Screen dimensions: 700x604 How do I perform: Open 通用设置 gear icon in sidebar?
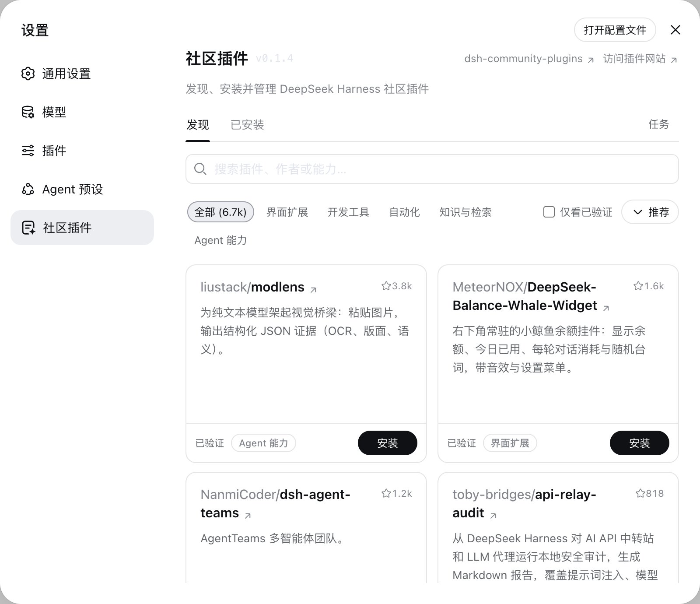click(x=28, y=74)
